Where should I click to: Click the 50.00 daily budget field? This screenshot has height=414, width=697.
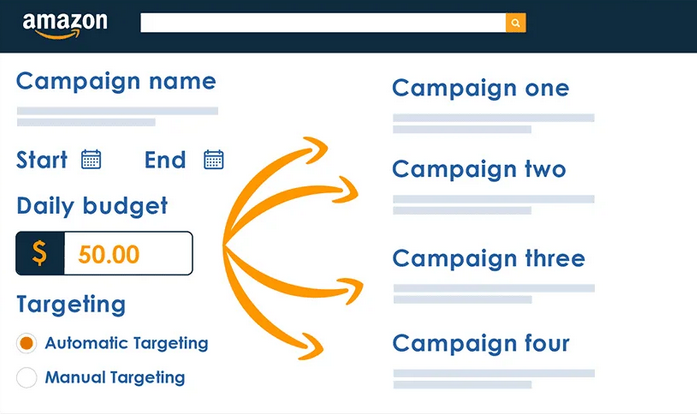tap(128, 253)
